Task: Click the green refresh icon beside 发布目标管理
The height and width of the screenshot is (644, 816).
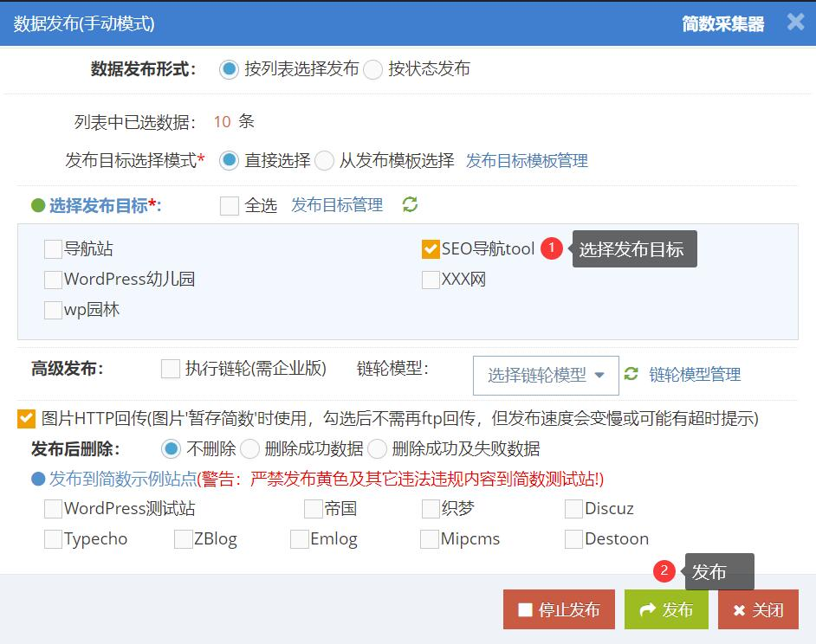Action: 410,204
